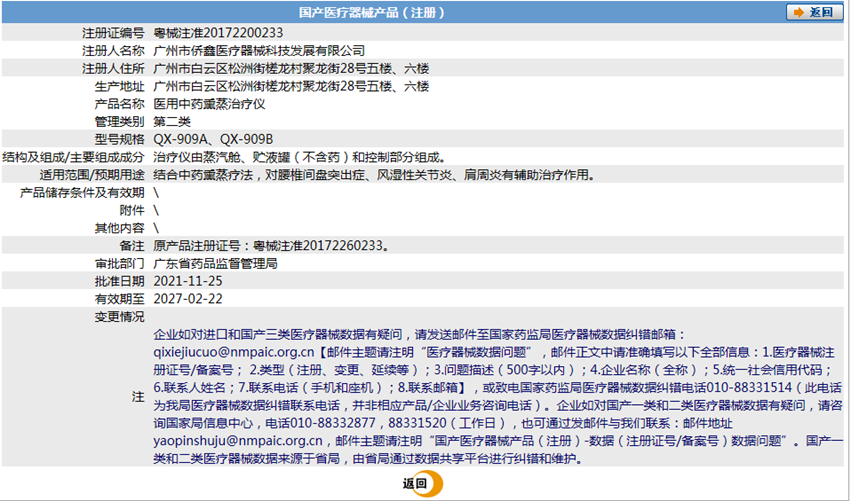Click the 返回 button at top right
Viewport: 850px width, 501px height.
pos(815,12)
